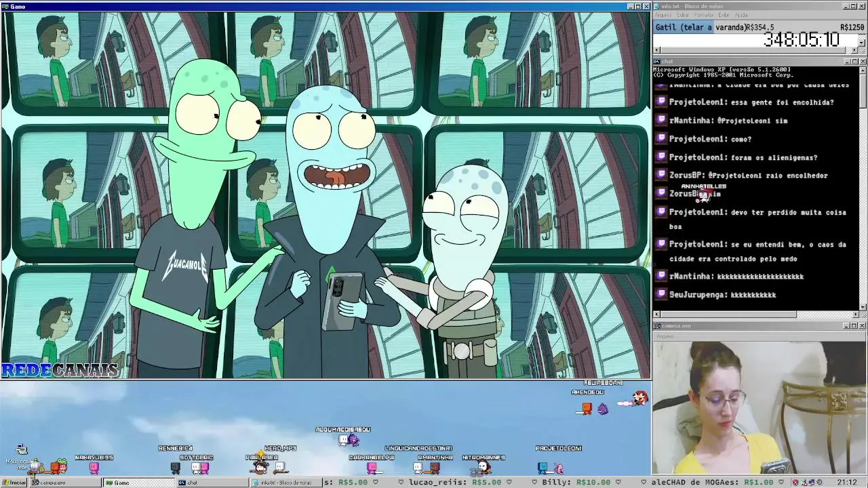Click the CARKANGELPW pink avatar

pyautogui.click(x=372, y=467)
